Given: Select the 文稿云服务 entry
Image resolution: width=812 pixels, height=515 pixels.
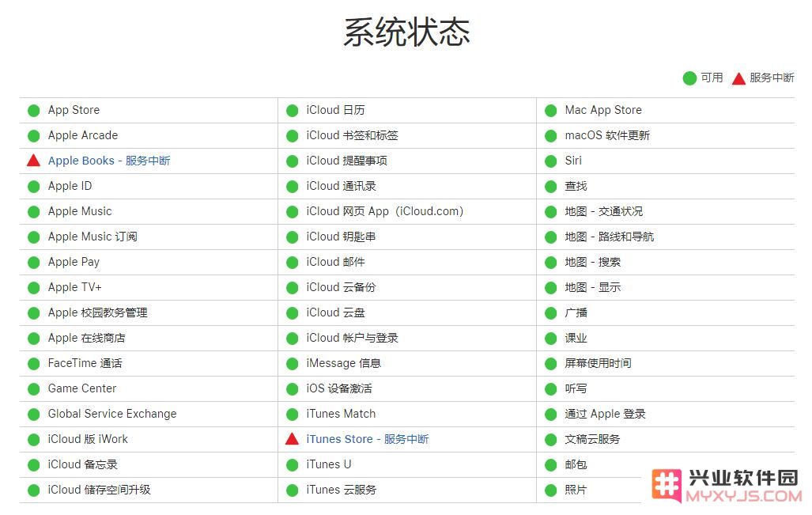Looking at the screenshot, I should 592,439.
